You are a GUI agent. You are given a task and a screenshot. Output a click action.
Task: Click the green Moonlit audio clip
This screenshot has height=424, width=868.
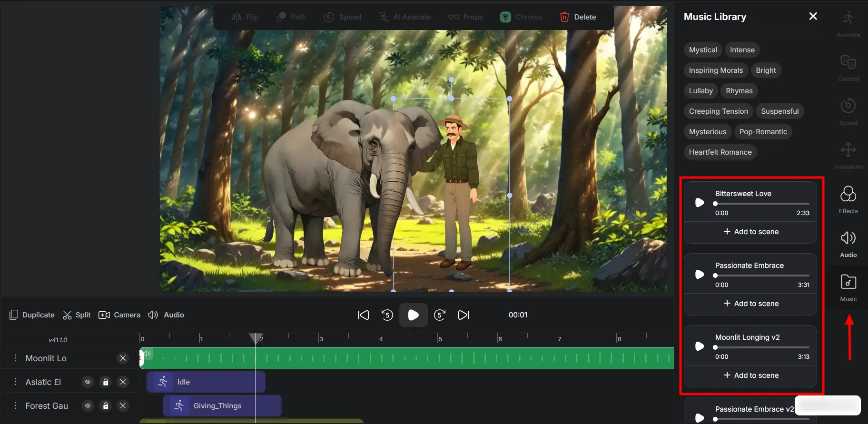[x=407, y=358]
